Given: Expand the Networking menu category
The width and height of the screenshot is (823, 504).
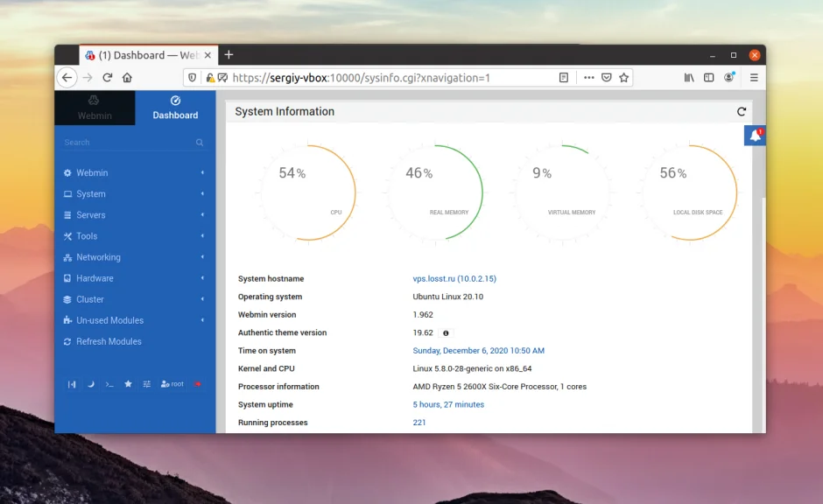Looking at the screenshot, I should coord(98,257).
